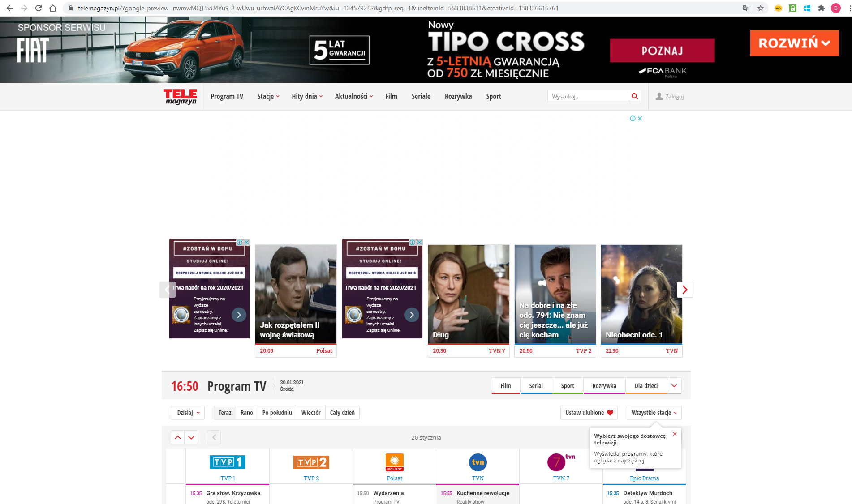The width and height of the screenshot is (852, 504).
Task: Click the browser forward arrow
Action: click(24, 8)
